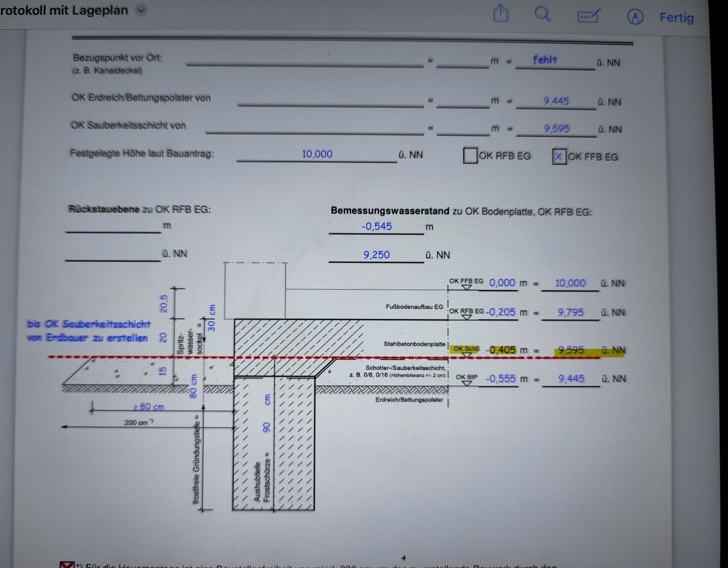This screenshot has height=568, width=728.
Task: Toggle the red checkbox before the footnote
Action: (x=67, y=565)
